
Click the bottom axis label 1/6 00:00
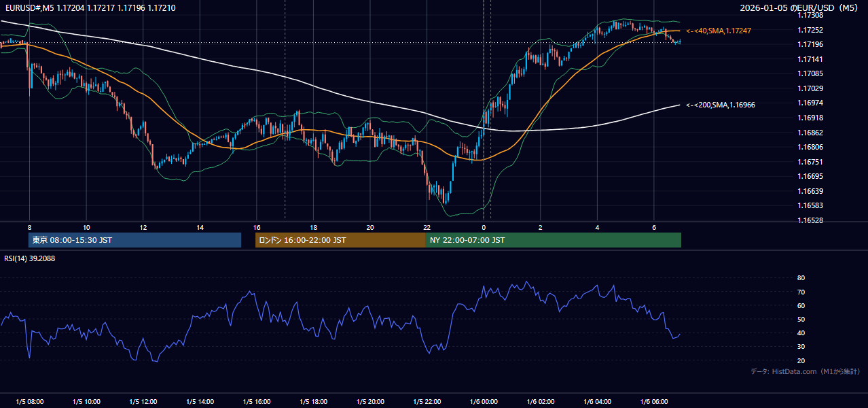coord(484,402)
